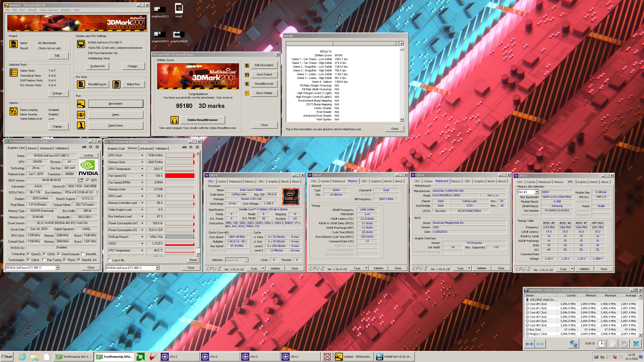Click the HWiNFO reset clock icon
Screen dimensions: 644x362
[x=601, y=344]
